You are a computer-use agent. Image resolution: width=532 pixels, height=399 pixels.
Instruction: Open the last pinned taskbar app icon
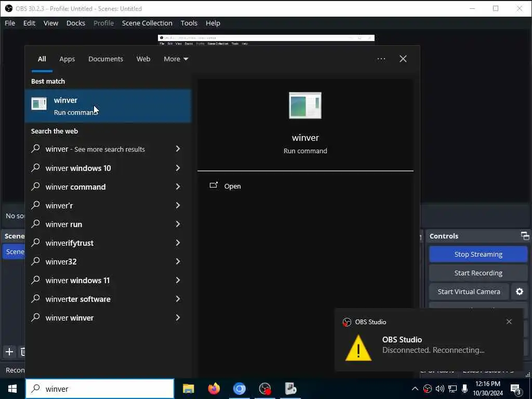(291, 389)
